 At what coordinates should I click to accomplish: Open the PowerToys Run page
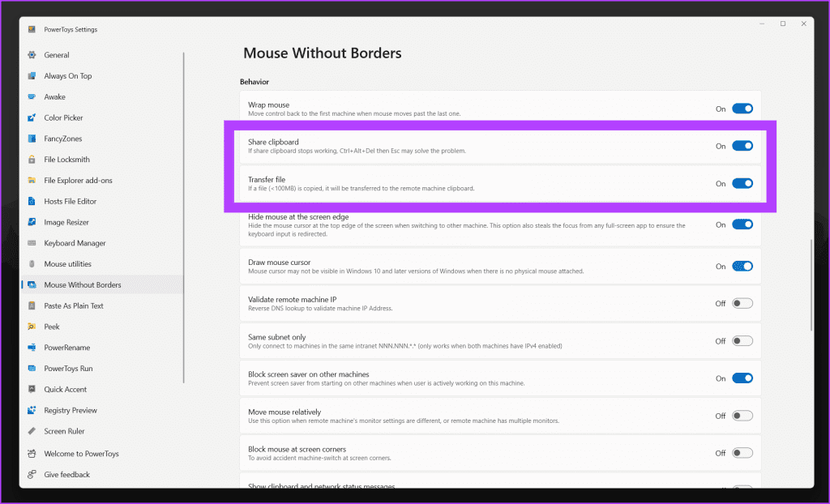(102, 369)
